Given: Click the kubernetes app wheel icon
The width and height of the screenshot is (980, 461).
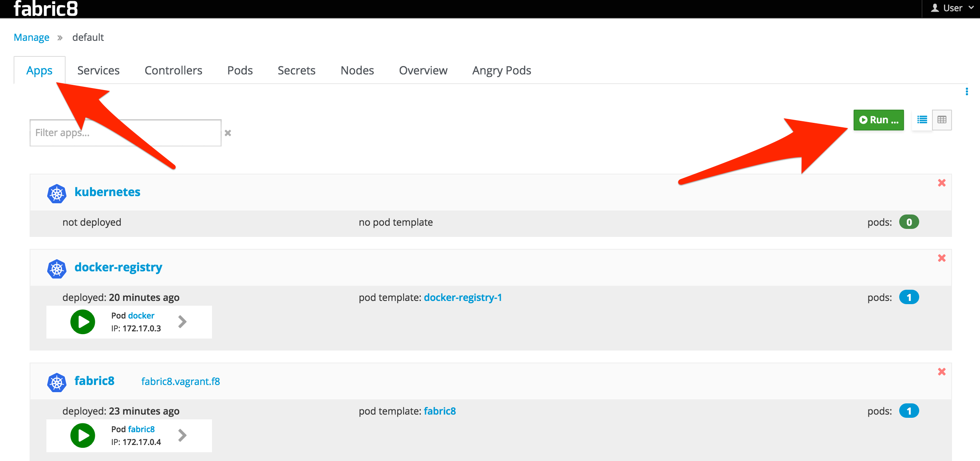Looking at the screenshot, I should (57, 194).
